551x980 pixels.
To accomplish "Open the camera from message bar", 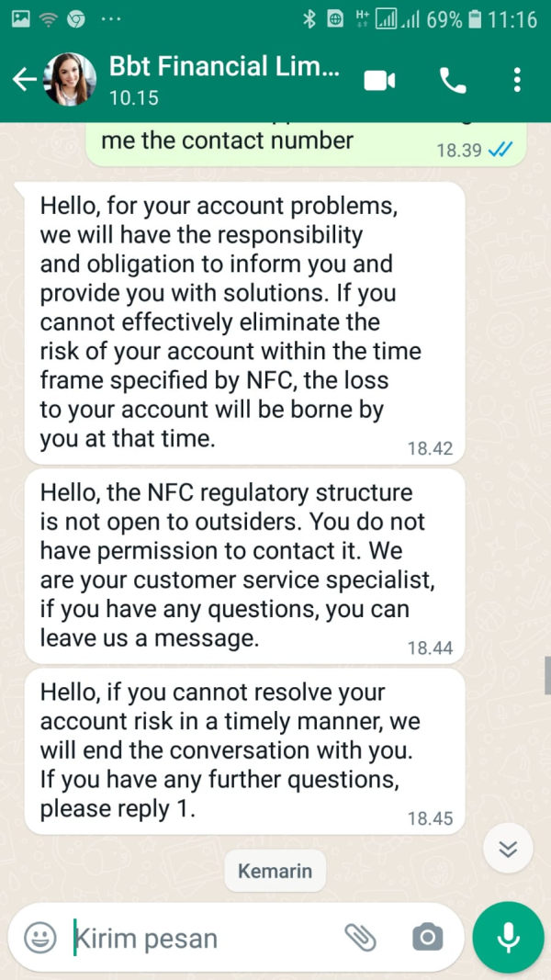I will tap(427, 938).
